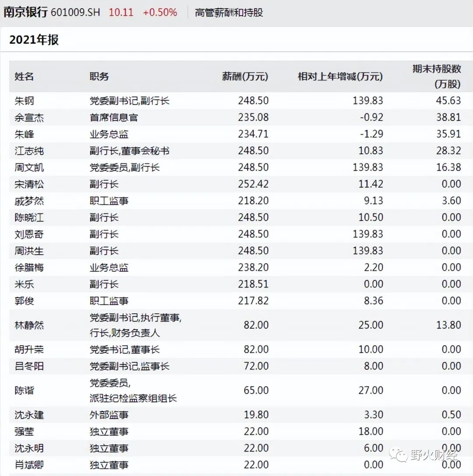The image size is (473, 476).
Task: Click change value -1.29
Action: 371,134
